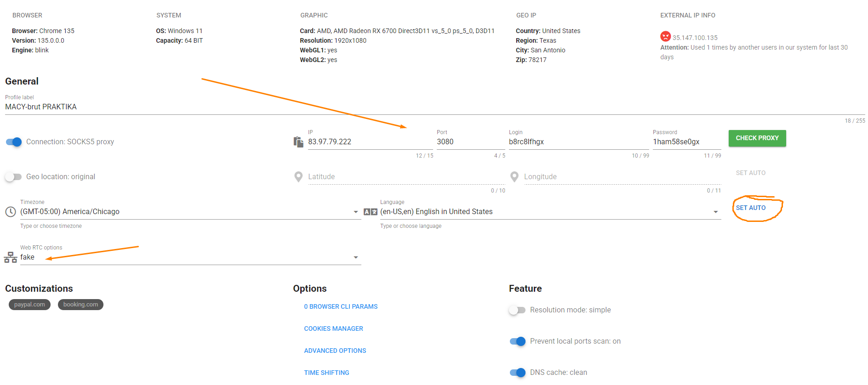Image resolution: width=868 pixels, height=385 pixels.
Task: Disable the SOCKS5 proxy connection toggle
Action: [14, 142]
